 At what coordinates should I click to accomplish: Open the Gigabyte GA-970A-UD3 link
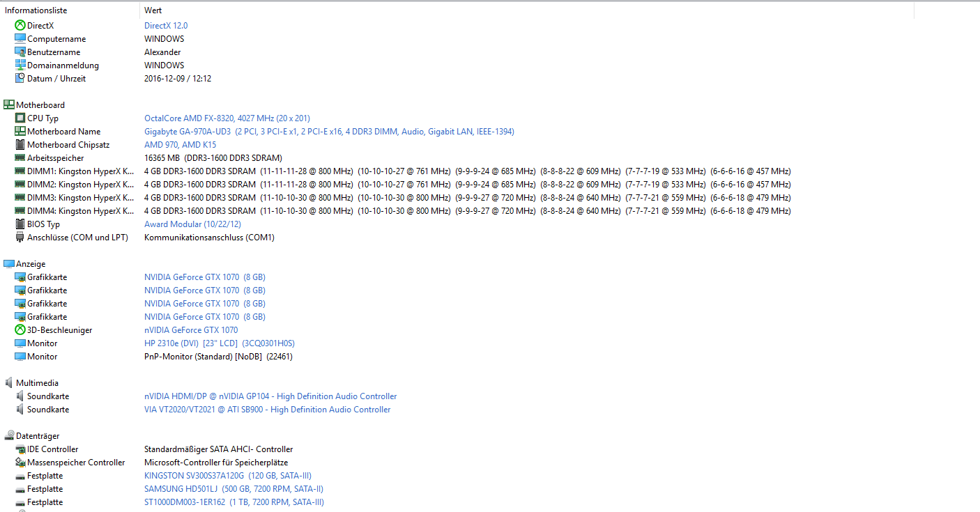pos(329,132)
